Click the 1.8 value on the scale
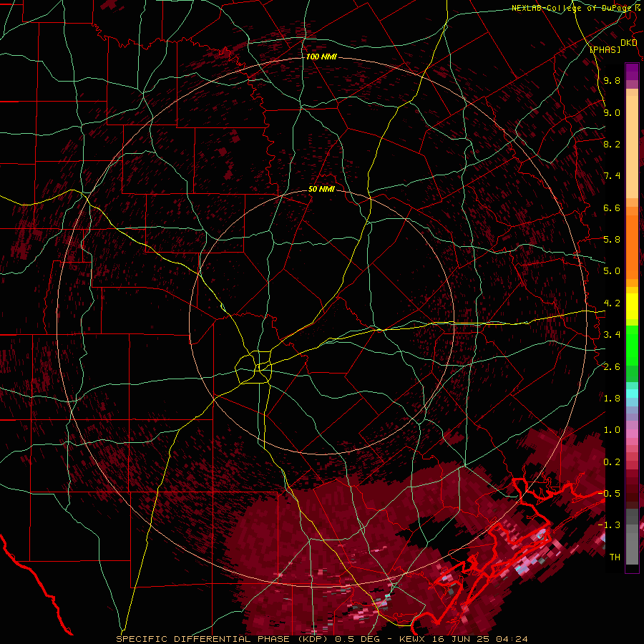The width and height of the screenshot is (644, 644). pyautogui.click(x=612, y=399)
